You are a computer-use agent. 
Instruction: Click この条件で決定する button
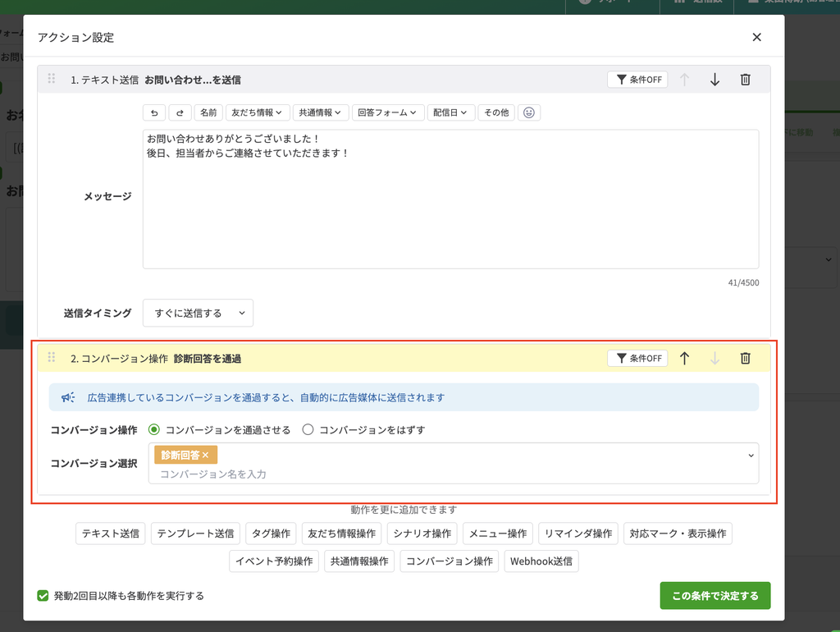[x=715, y=596]
